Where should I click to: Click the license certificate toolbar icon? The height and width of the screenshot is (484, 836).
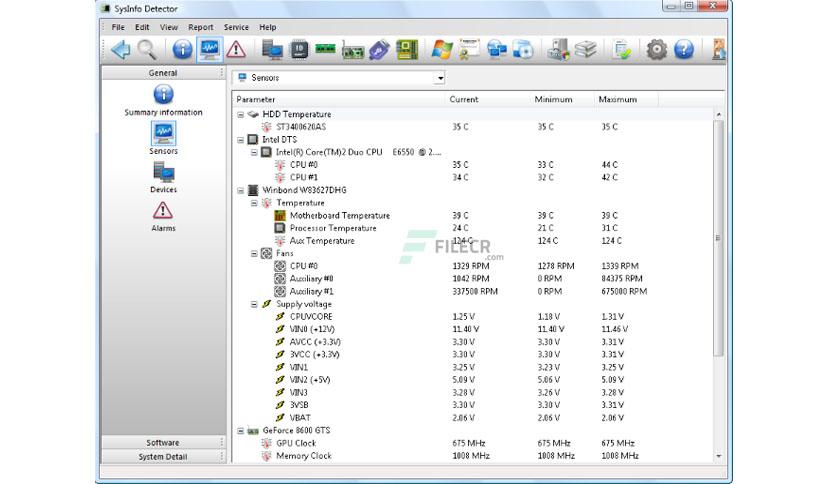tap(469, 50)
